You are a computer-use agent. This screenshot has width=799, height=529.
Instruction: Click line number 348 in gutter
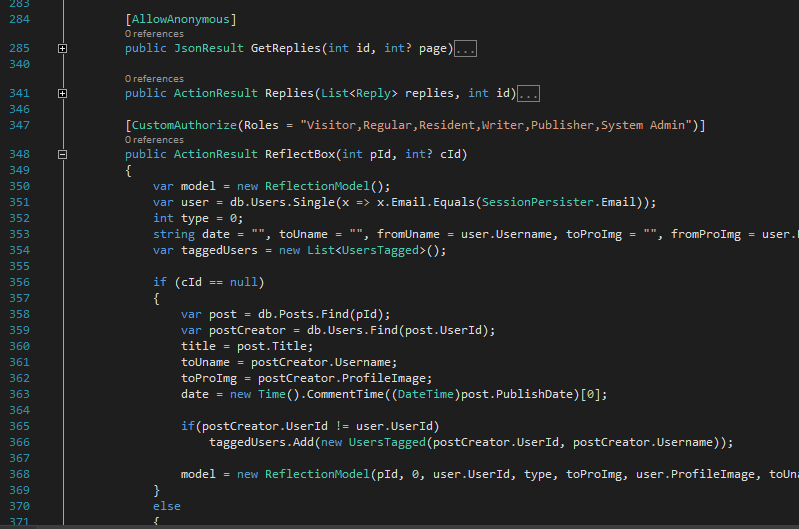19,154
